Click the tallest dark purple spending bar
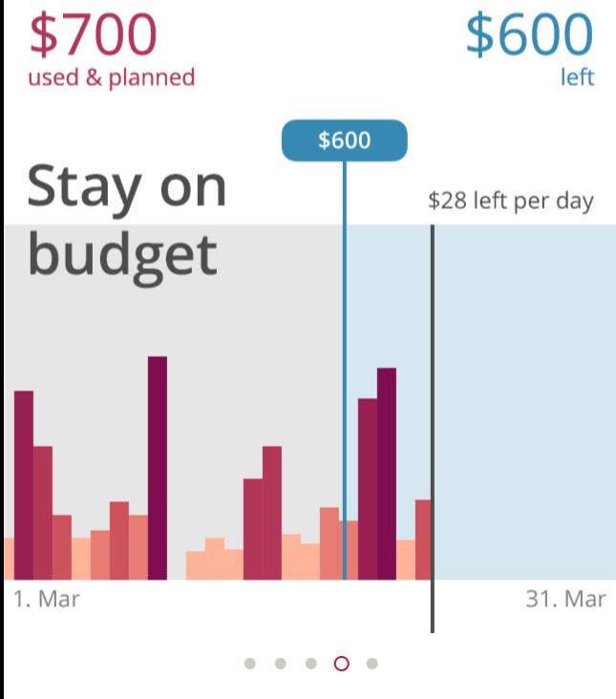 158,468
